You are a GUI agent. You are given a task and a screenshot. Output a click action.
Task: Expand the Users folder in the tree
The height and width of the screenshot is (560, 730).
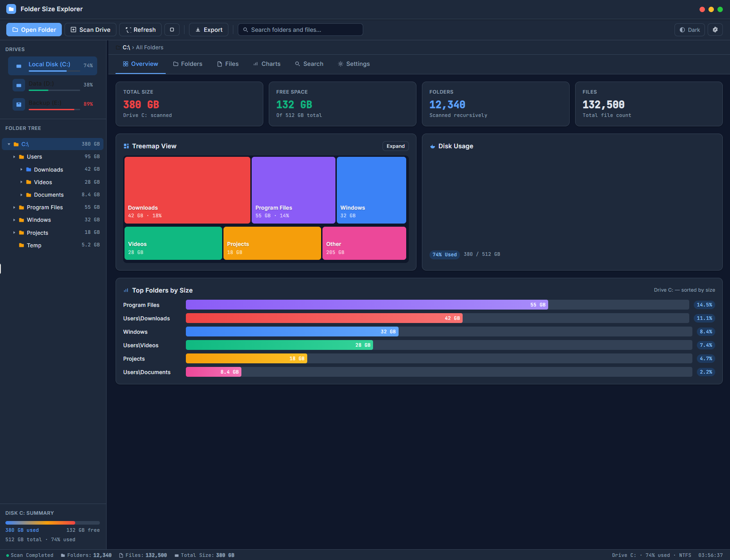pyautogui.click(x=15, y=157)
